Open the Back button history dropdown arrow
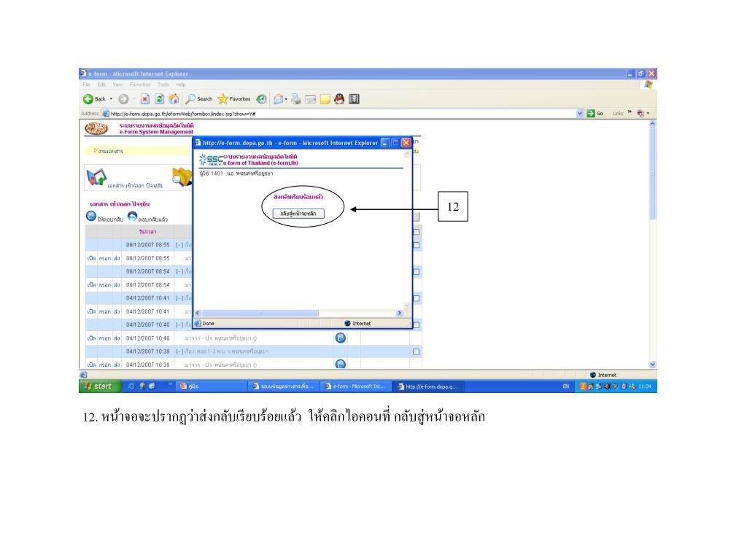Viewport: 747px width, 560px height. click(111, 99)
